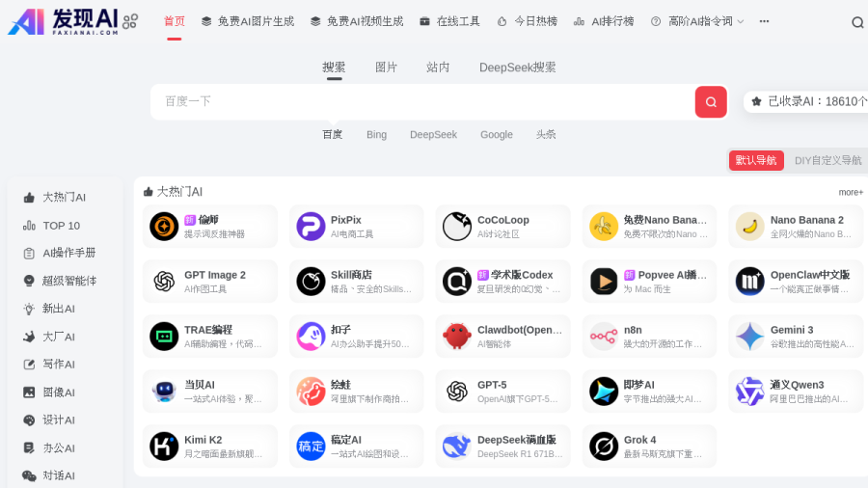The width and height of the screenshot is (868, 488).
Task: Switch to the 图片 search tab
Action: click(x=386, y=68)
